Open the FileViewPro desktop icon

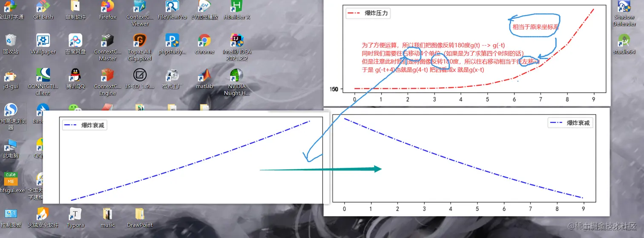coord(172,10)
